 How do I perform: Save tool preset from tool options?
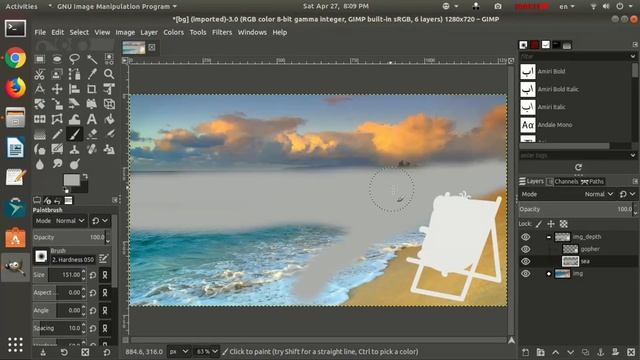pyautogui.click(x=42, y=352)
